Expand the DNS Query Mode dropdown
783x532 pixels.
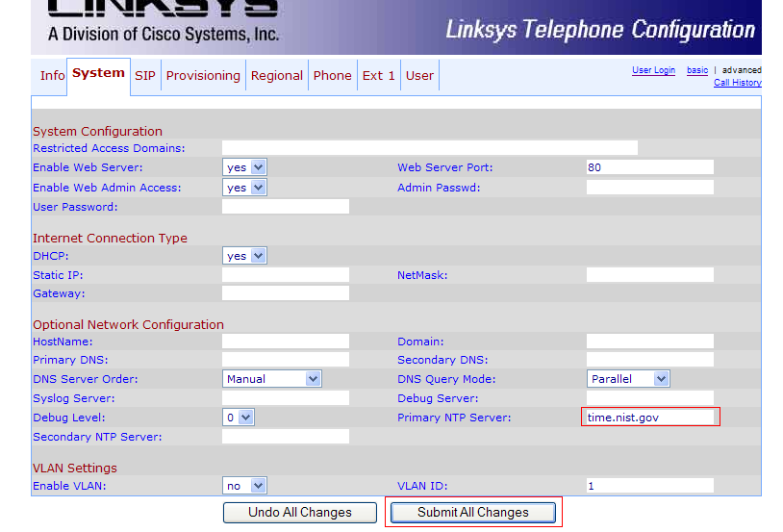[x=628, y=379]
